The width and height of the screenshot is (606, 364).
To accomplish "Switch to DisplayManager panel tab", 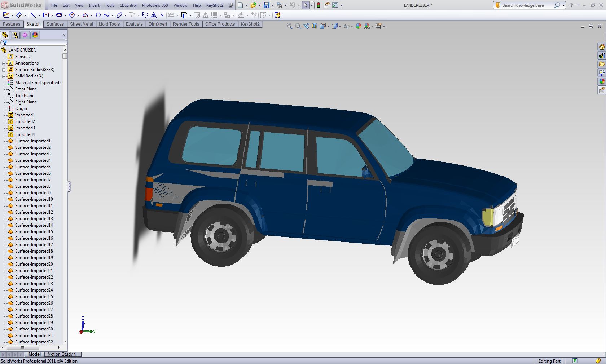I will pyautogui.click(x=35, y=35).
